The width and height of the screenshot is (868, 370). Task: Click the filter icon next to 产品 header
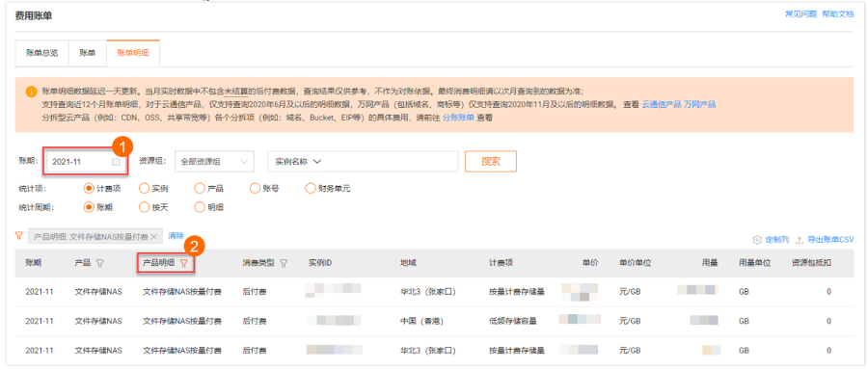(100, 264)
